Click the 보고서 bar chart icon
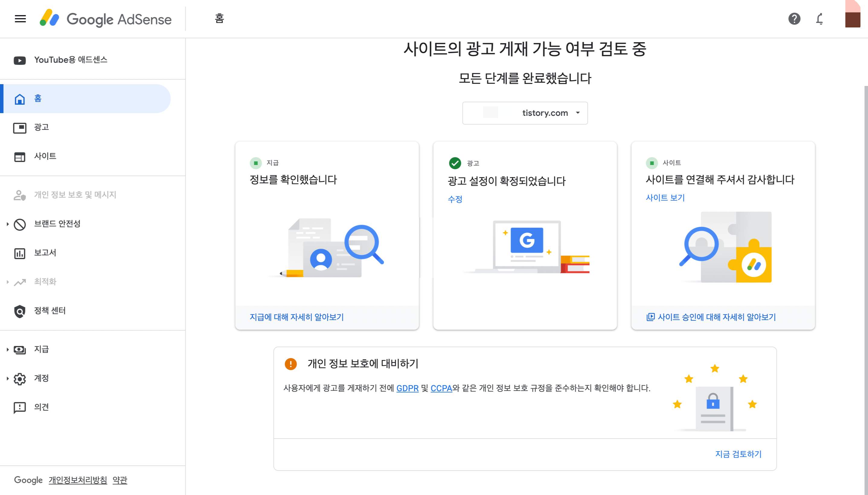 coord(20,253)
